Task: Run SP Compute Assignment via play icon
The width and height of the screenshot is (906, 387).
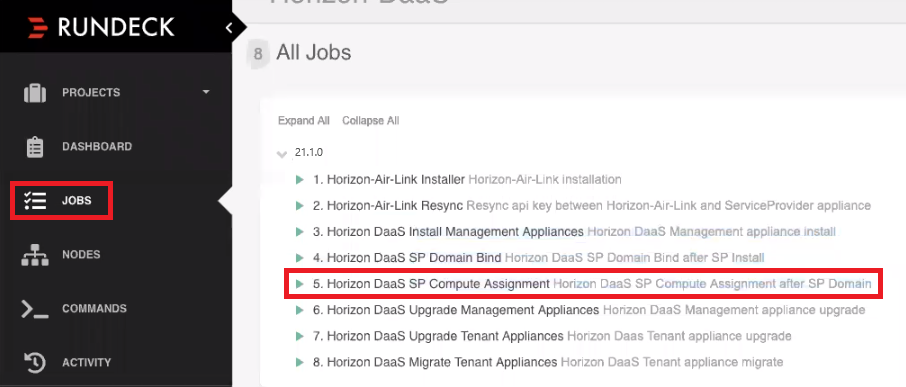Action: coord(299,284)
